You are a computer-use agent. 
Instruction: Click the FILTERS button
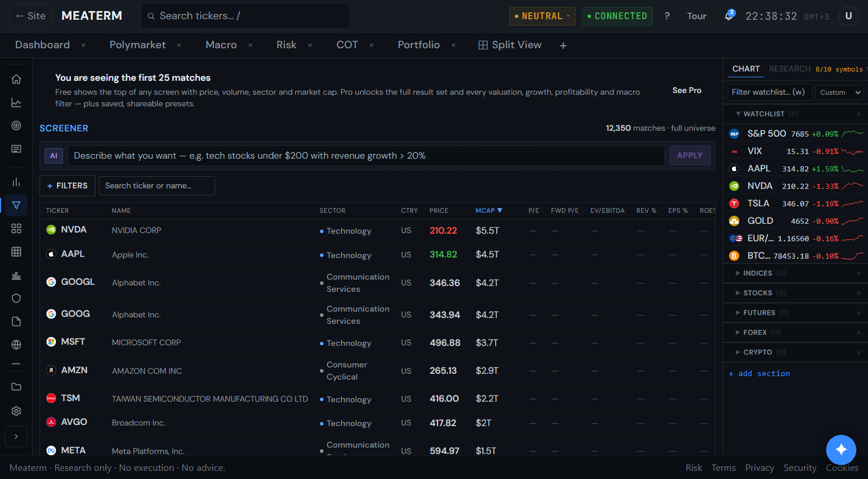coord(67,186)
